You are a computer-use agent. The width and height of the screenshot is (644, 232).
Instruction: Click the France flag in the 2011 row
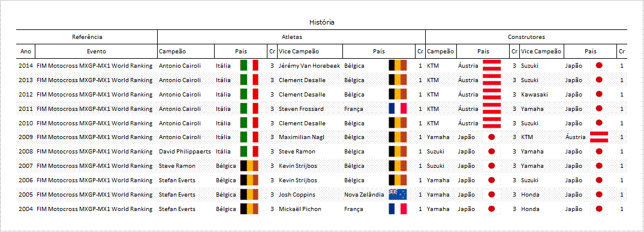(398, 109)
